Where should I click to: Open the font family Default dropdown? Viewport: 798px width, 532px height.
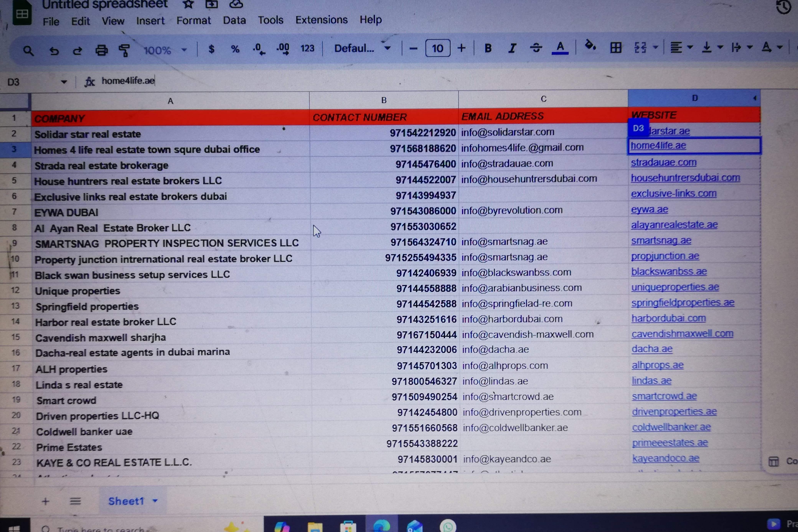point(362,49)
